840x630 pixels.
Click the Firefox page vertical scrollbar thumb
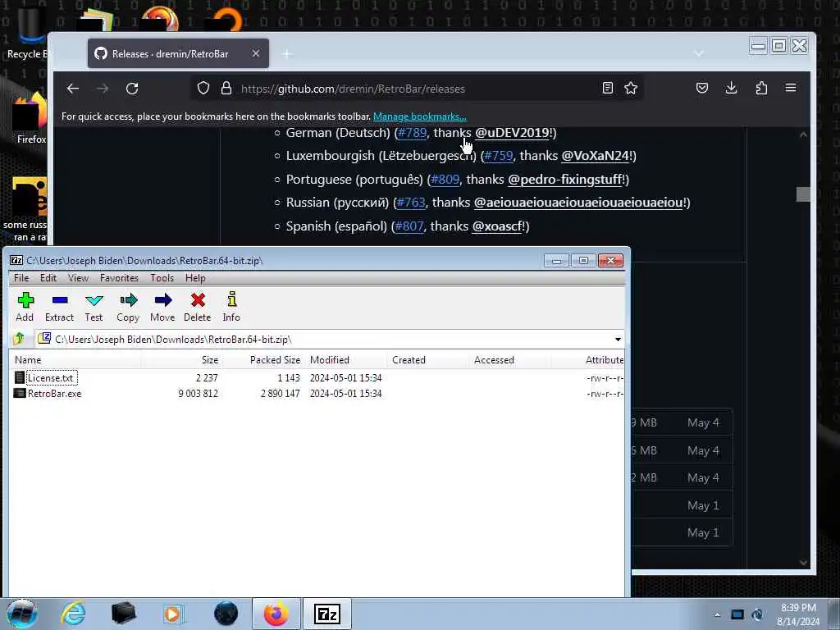pyautogui.click(x=803, y=194)
